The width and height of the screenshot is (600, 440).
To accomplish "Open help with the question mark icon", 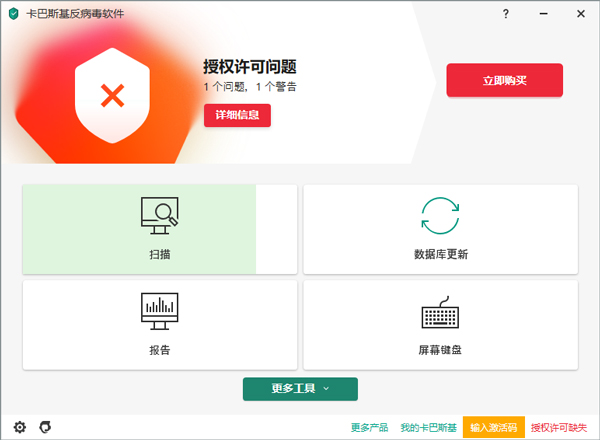I will coord(505,14).
